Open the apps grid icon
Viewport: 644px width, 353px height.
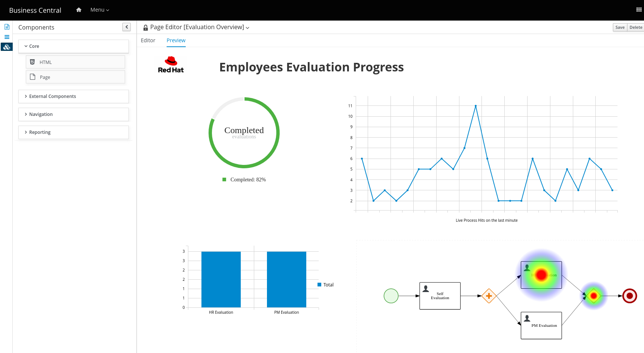point(639,10)
